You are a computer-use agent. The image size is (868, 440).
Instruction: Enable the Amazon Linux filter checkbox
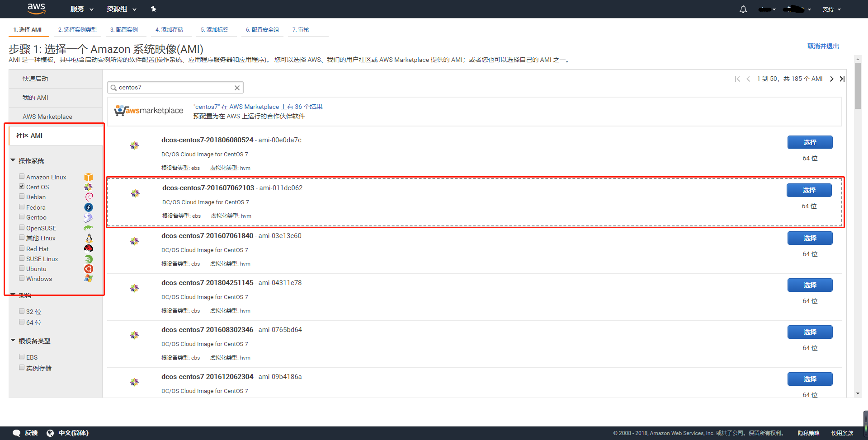(22, 177)
